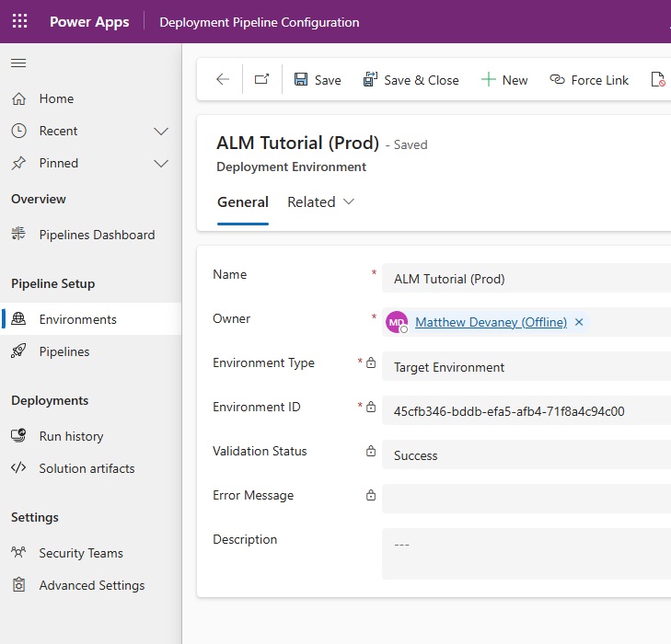The image size is (671, 644).
Task: Remove Matthew Devaney from Owner field
Action: (579, 322)
